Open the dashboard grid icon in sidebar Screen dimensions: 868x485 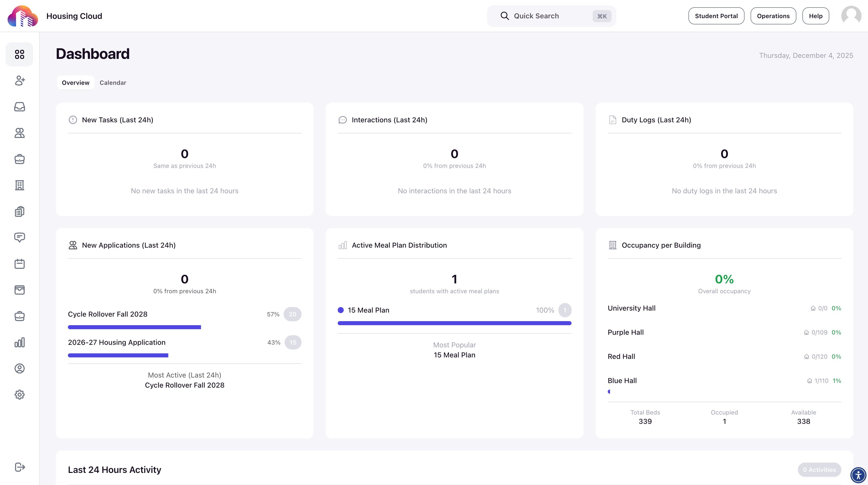[20, 54]
